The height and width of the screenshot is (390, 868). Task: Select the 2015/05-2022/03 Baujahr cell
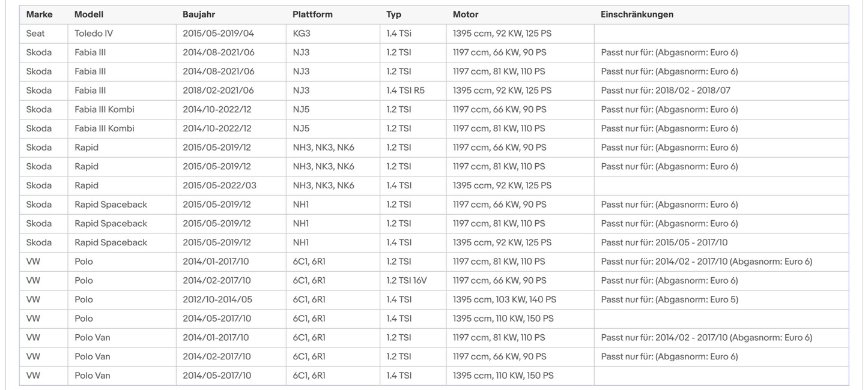pos(219,185)
